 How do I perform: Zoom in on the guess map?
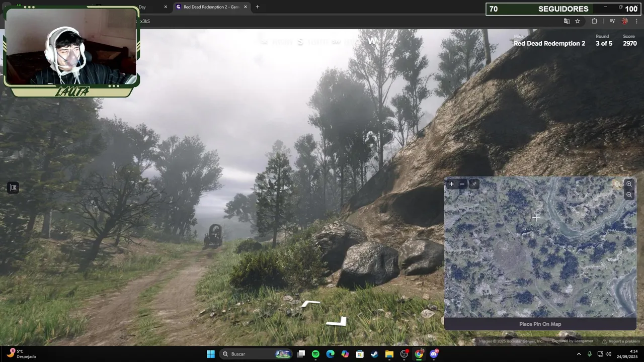[629, 184]
